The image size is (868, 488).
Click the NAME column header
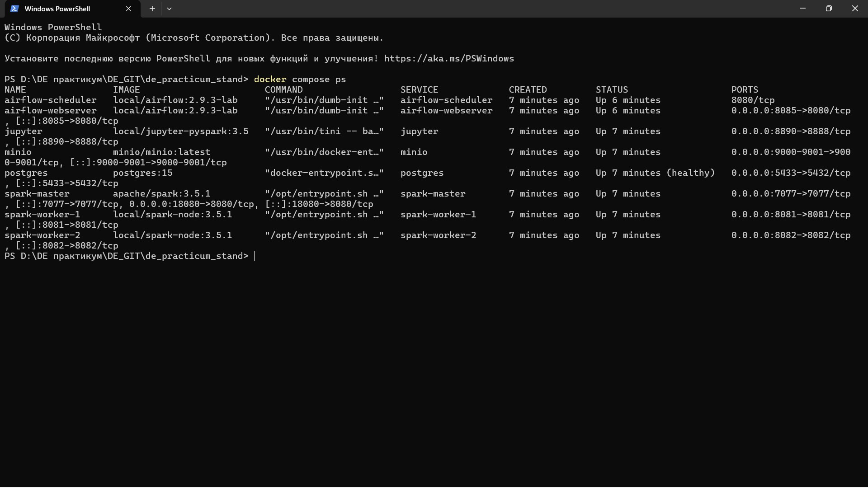click(15, 90)
